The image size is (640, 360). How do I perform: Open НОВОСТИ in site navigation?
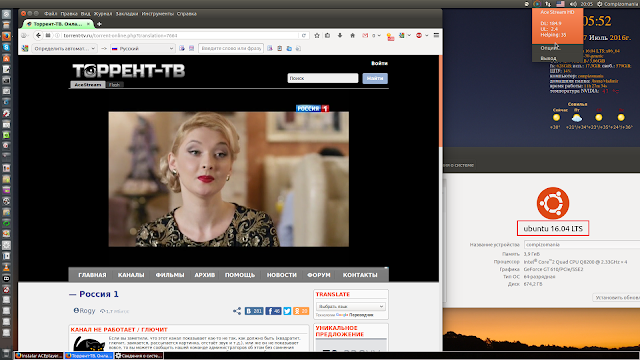coord(282,275)
